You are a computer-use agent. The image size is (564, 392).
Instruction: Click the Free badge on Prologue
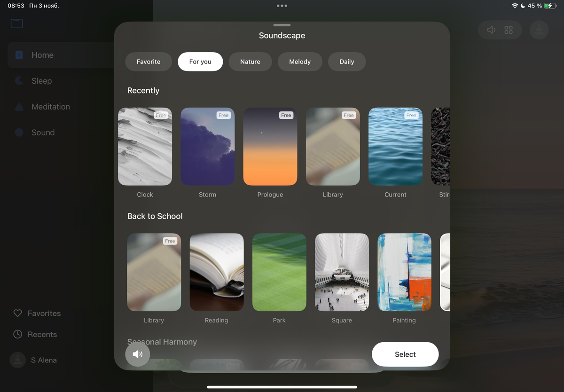pos(286,115)
